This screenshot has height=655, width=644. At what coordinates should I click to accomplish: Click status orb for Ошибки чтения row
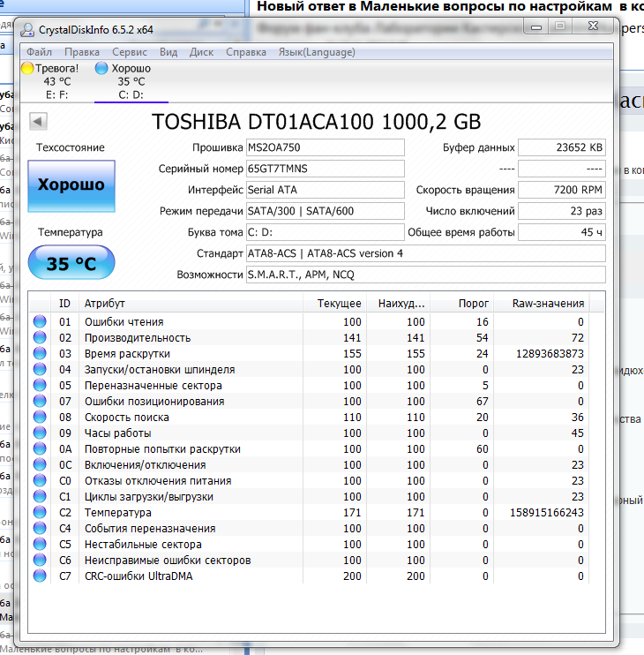[40, 322]
